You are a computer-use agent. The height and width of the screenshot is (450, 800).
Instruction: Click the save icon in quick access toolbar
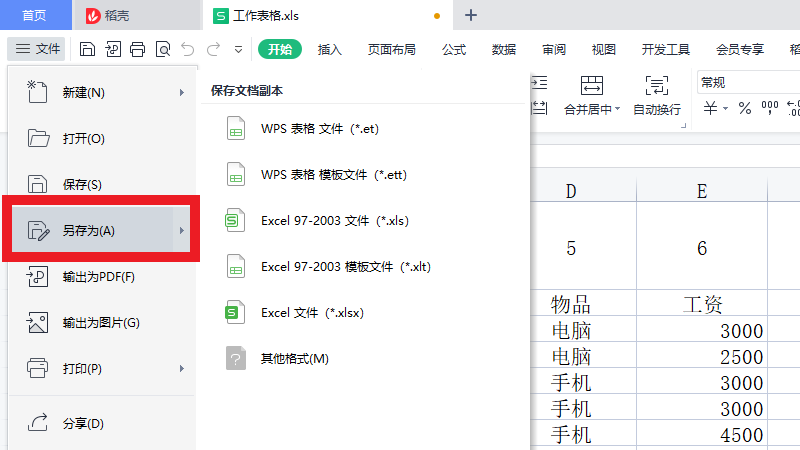[88, 49]
